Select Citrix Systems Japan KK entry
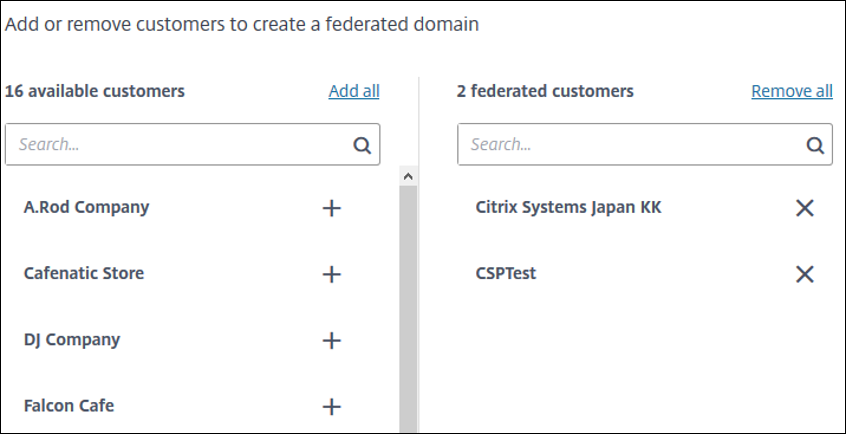This screenshot has width=846, height=434. pyautogui.click(x=568, y=208)
